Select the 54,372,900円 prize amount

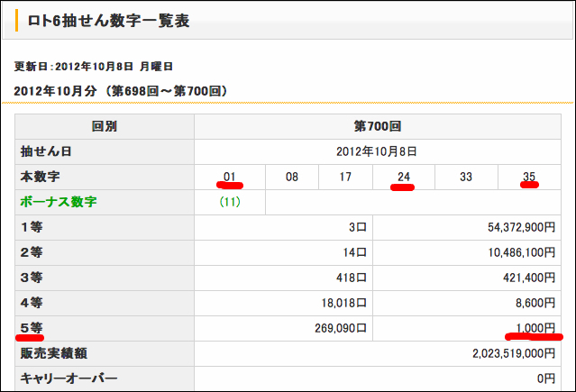(x=521, y=227)
